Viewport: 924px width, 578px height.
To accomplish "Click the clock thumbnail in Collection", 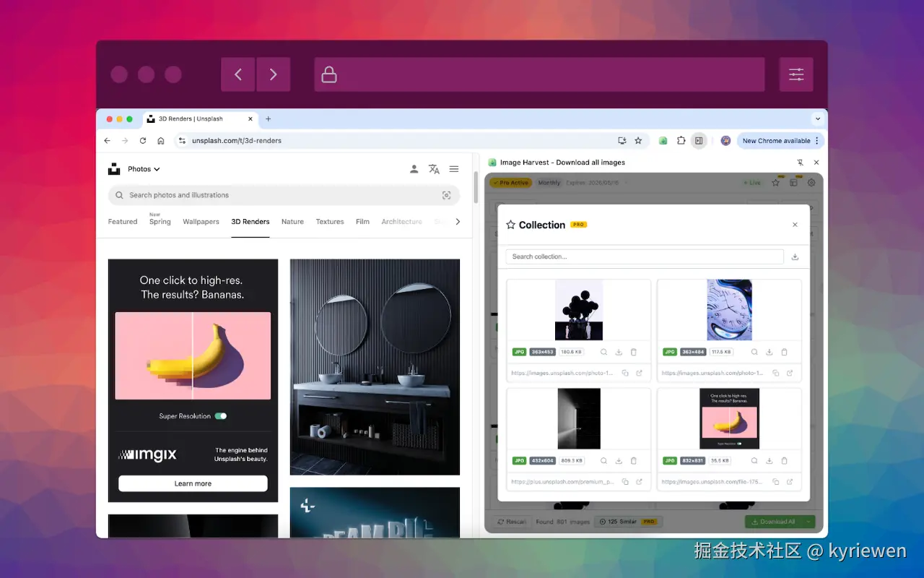I will click(x=729, y=310).
